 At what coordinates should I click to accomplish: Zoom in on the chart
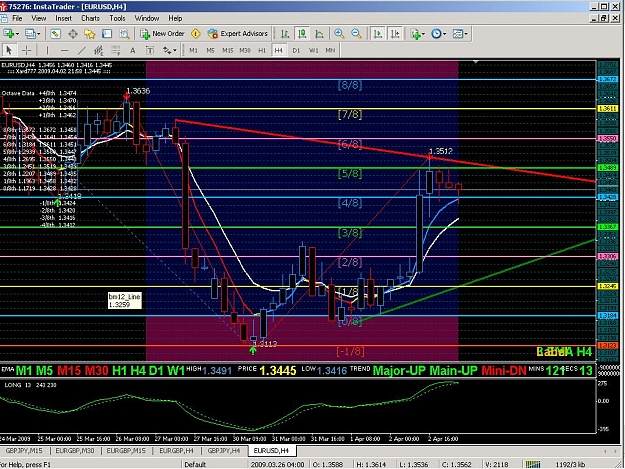(x=339, y=34)
